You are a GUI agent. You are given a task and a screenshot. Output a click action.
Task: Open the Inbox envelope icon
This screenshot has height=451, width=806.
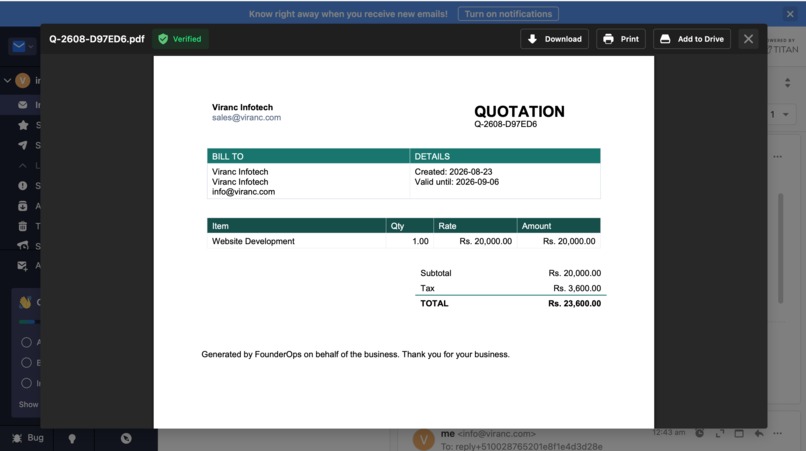(23, 105)
